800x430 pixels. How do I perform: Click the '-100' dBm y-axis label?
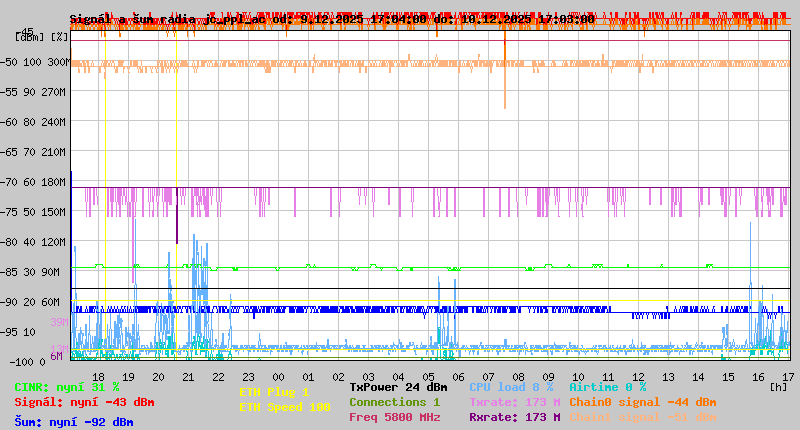[x=20, y=362]
